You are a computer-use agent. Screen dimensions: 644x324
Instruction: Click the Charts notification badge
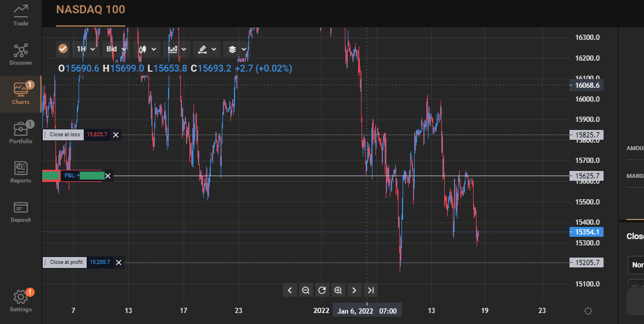(30, 84)
